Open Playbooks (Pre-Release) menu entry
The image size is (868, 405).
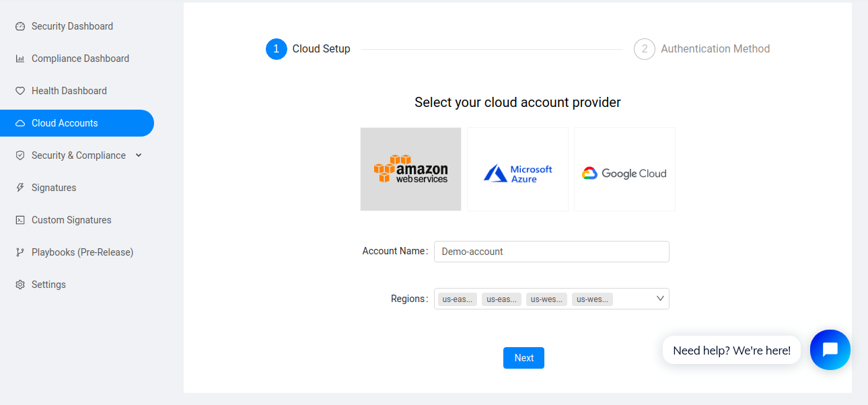point(82,252)
